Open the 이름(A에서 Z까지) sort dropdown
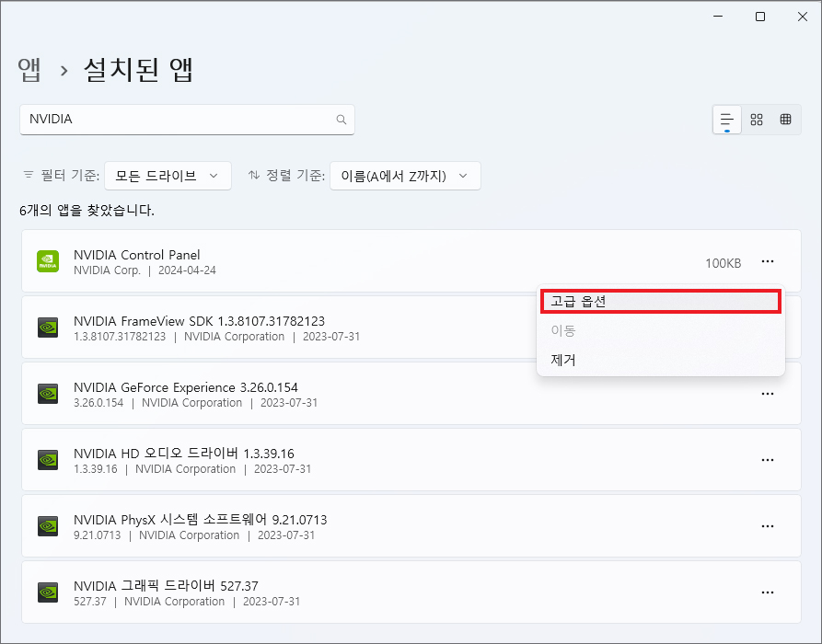 [405, 176]
